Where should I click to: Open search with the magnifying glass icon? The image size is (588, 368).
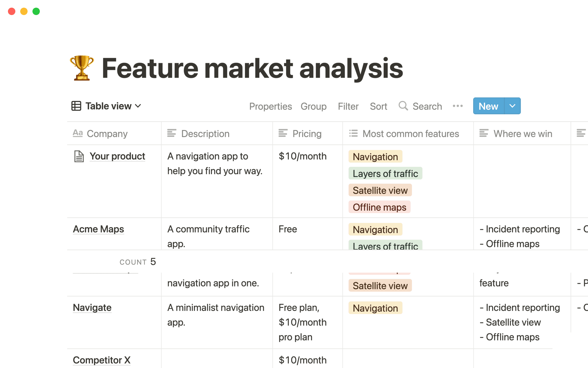403,106
